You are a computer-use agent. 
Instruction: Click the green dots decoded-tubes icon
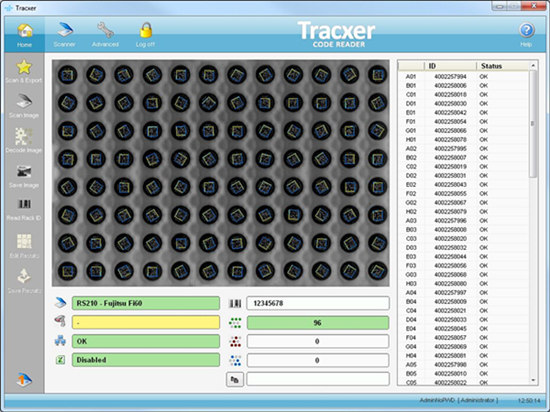click(x=235, y=323)
